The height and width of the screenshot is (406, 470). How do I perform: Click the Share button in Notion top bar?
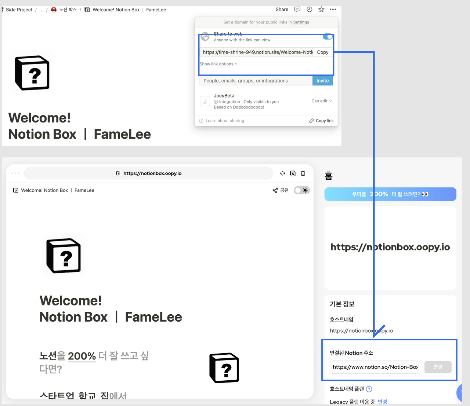(x=282, y=9)
